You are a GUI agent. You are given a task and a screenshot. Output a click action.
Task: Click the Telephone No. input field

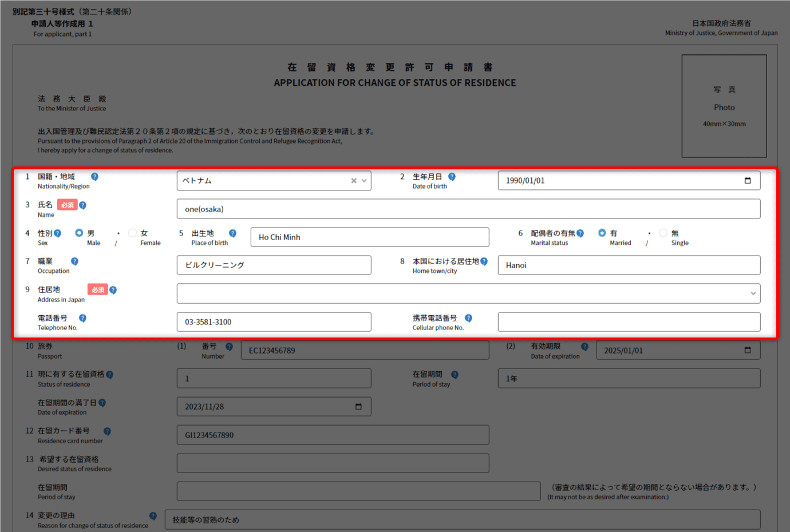[x=274, y=322]
